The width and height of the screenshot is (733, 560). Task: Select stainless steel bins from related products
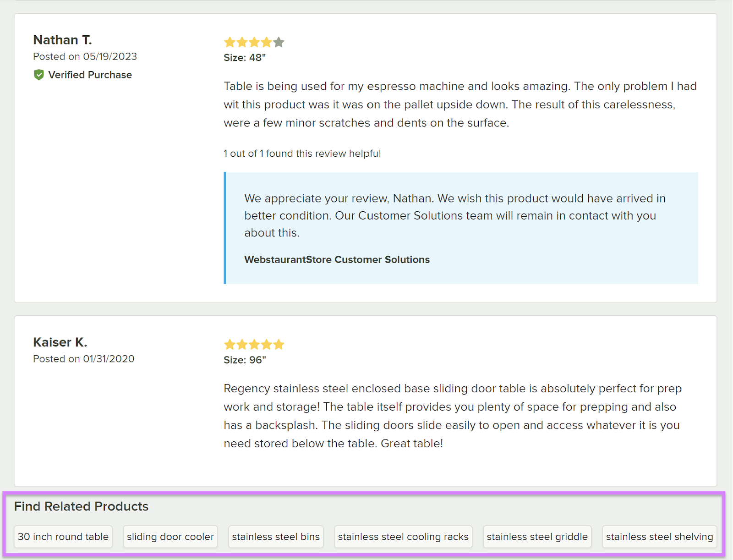point(275,537)
